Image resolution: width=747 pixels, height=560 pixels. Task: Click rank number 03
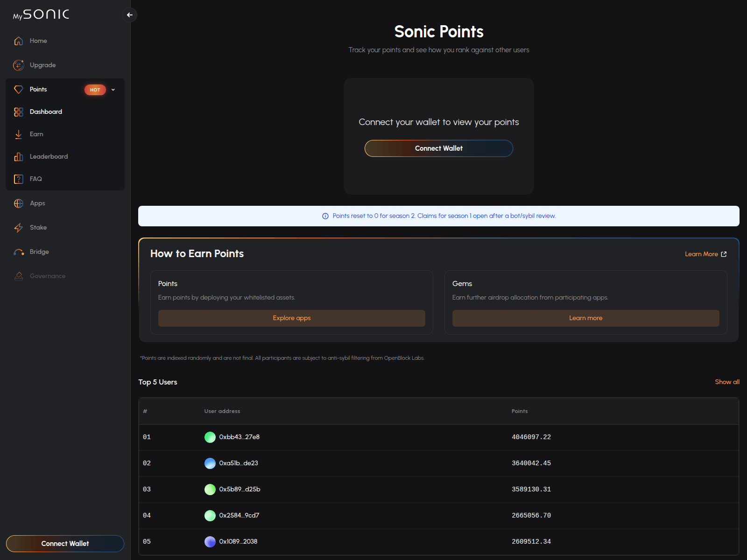click(x=147, y=490)
